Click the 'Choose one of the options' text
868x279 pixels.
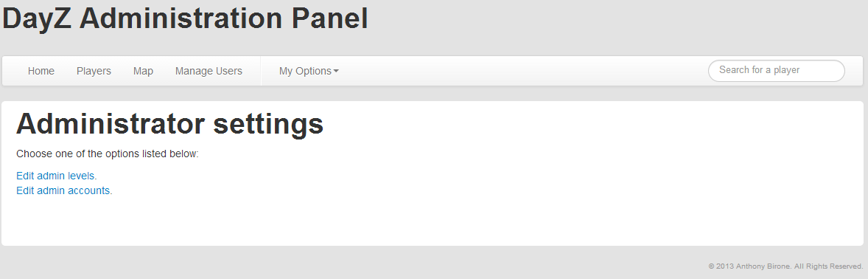coord(108,154)
